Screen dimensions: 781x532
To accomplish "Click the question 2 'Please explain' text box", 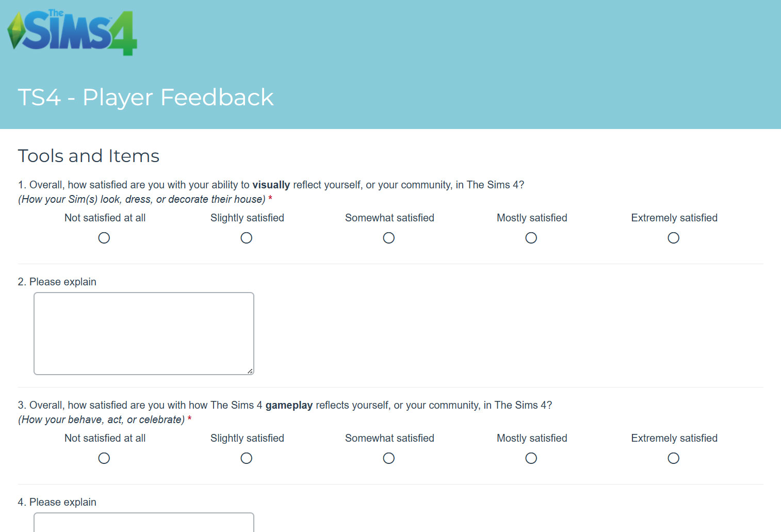I will click(x=144, y=333).
